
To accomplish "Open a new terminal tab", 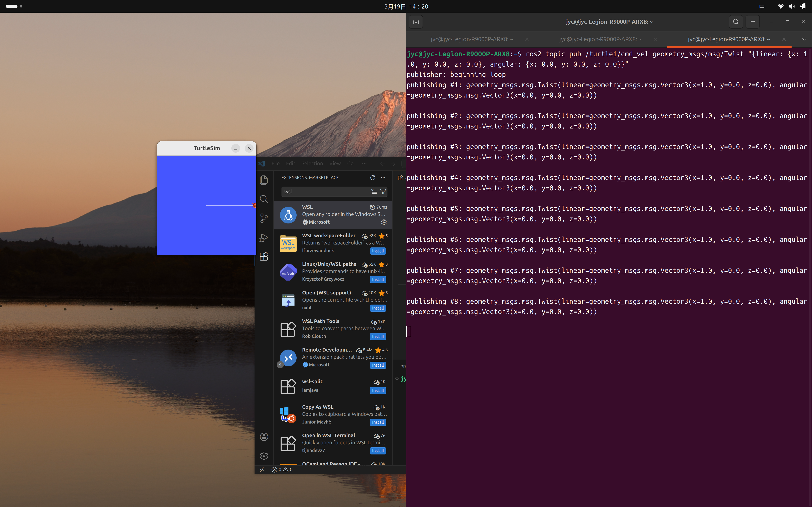I will click(x=416, y=22).
